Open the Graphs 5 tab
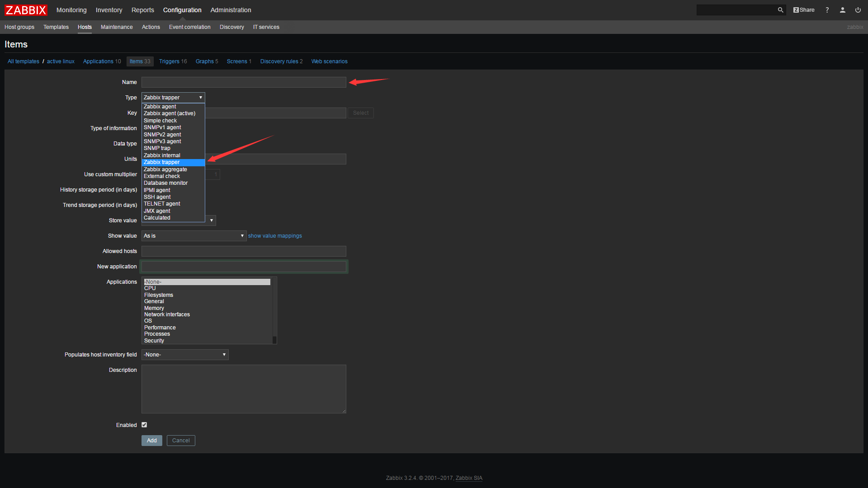 pyautogui.click(x=207, y=61)
